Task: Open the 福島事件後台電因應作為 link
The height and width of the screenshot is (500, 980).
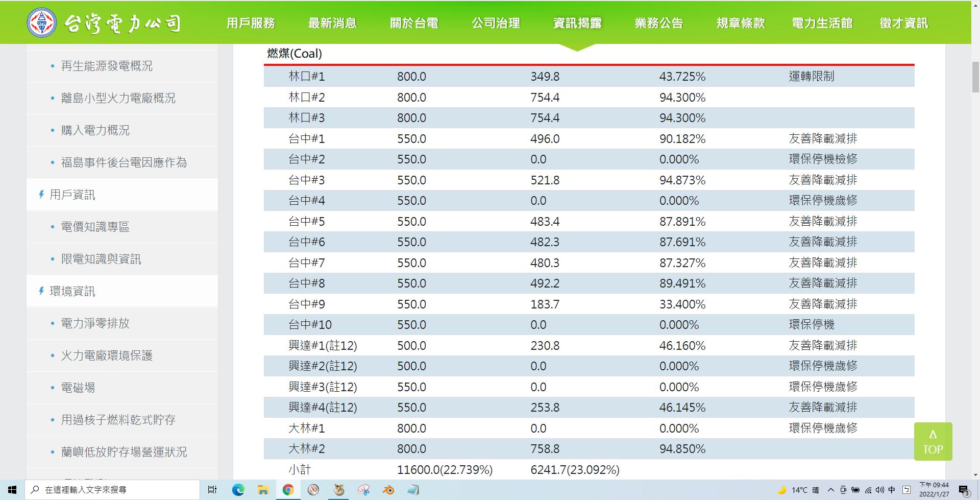Action: point(124,162)
